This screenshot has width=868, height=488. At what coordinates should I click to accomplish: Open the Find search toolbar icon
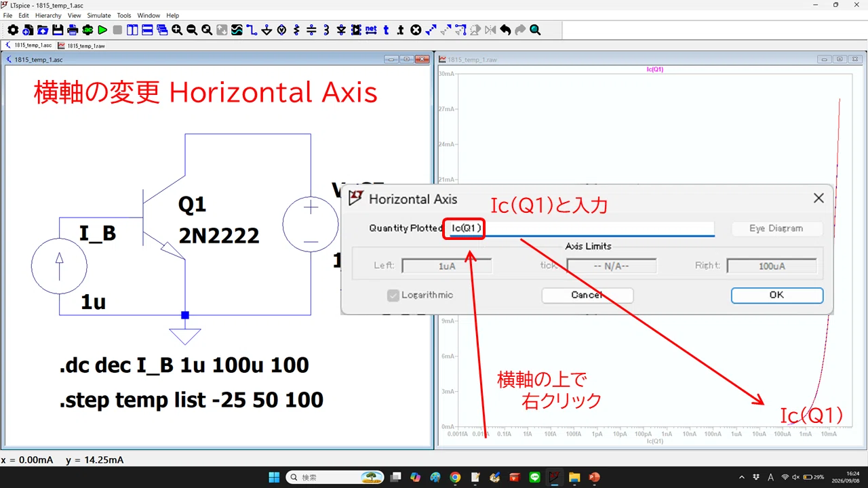pos(535,30)
